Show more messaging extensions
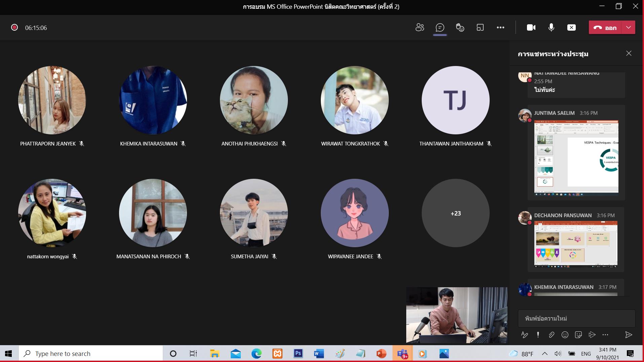The height and width of the screenshot is (362, 644). [605, 335]
